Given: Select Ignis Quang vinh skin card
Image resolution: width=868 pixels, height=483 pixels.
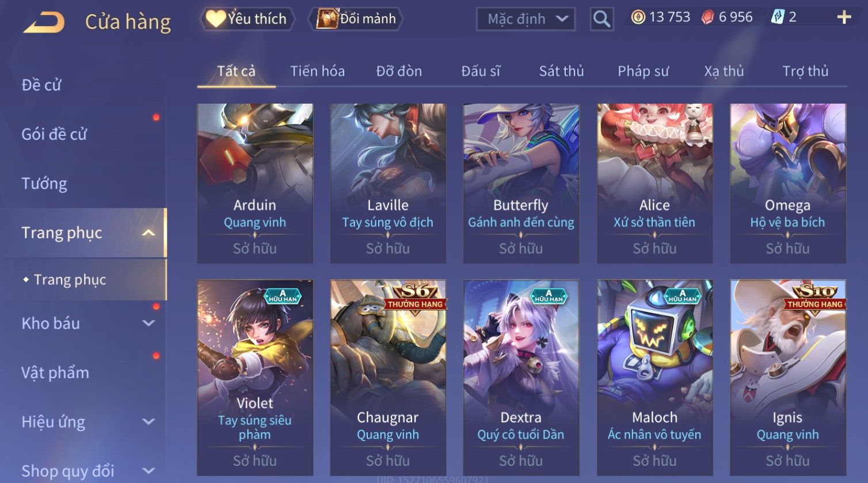Looking at the screenshot, I should [787, 378].
